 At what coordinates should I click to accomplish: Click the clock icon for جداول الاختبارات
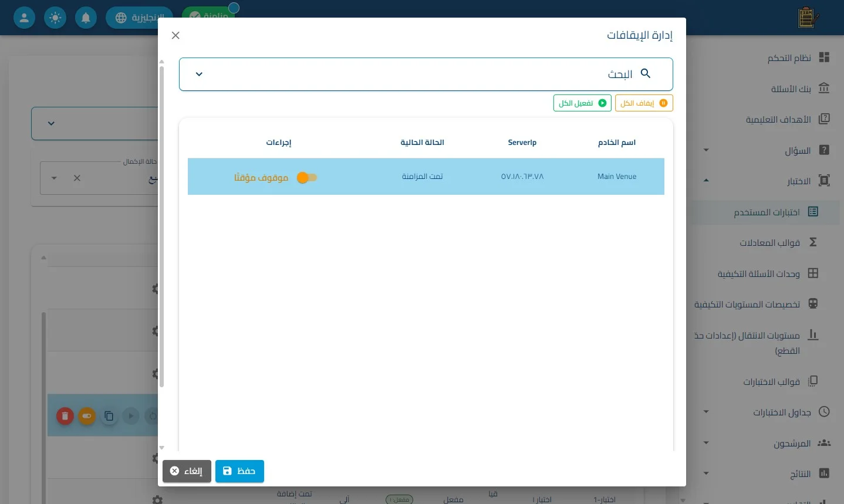tap(824, 411)
